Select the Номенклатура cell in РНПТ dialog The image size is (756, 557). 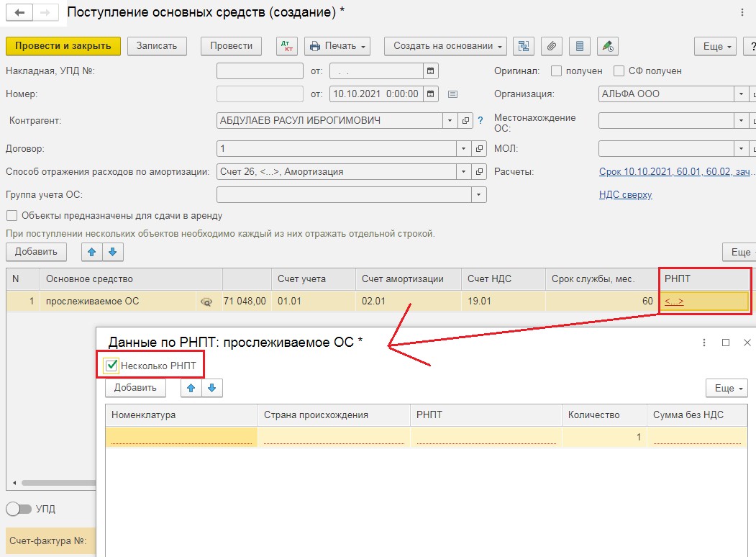[181, 437]
